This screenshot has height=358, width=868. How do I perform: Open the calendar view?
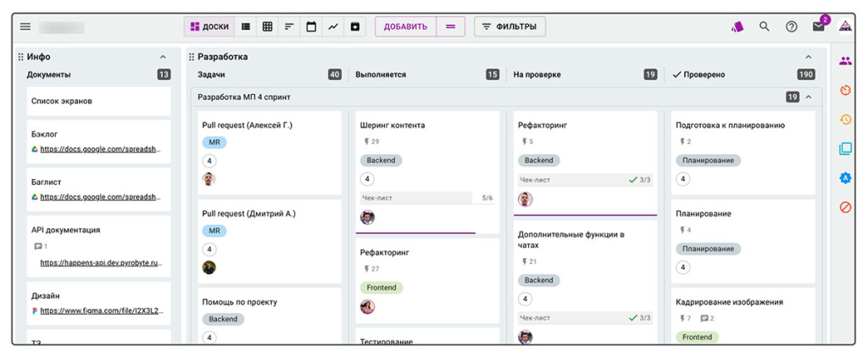click(311, 26)
